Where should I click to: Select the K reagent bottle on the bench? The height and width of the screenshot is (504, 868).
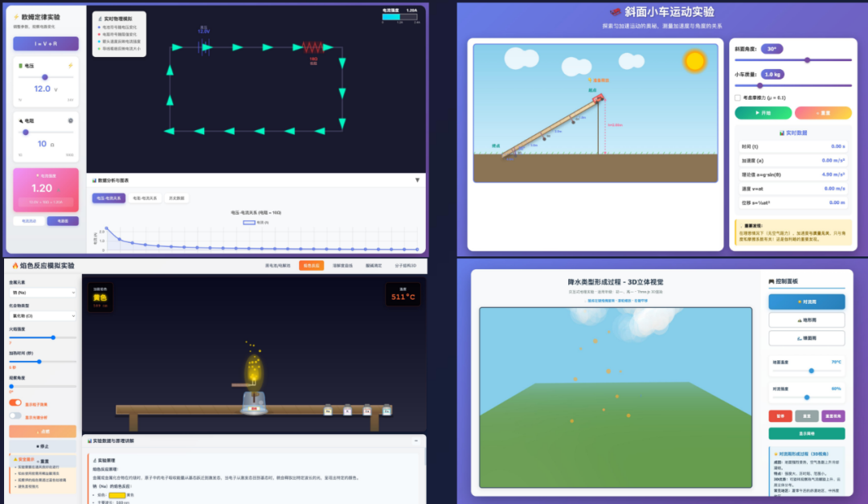pos(347,410)
